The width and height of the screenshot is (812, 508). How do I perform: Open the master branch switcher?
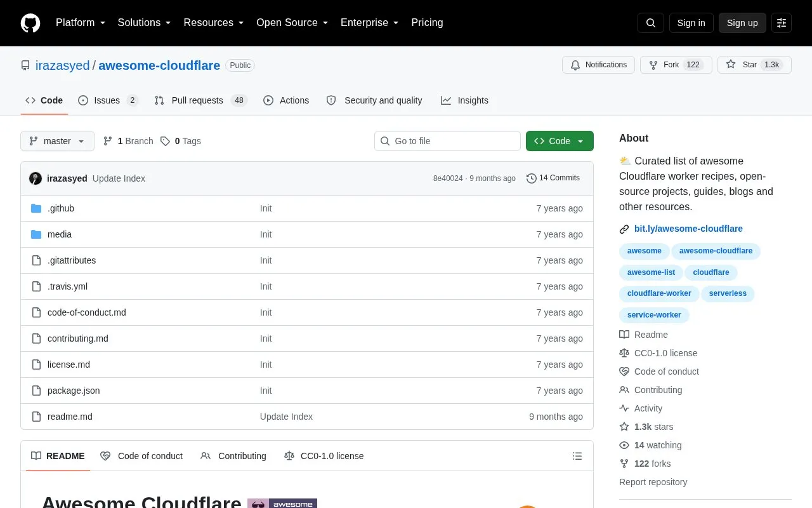[x=57, y=141]
